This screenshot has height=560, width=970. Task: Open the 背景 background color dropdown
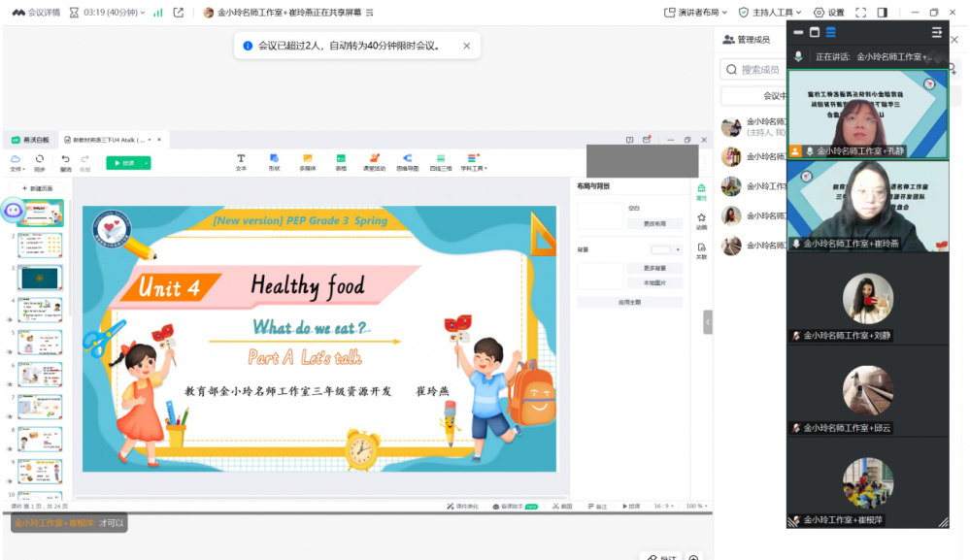tap(666, 249)
